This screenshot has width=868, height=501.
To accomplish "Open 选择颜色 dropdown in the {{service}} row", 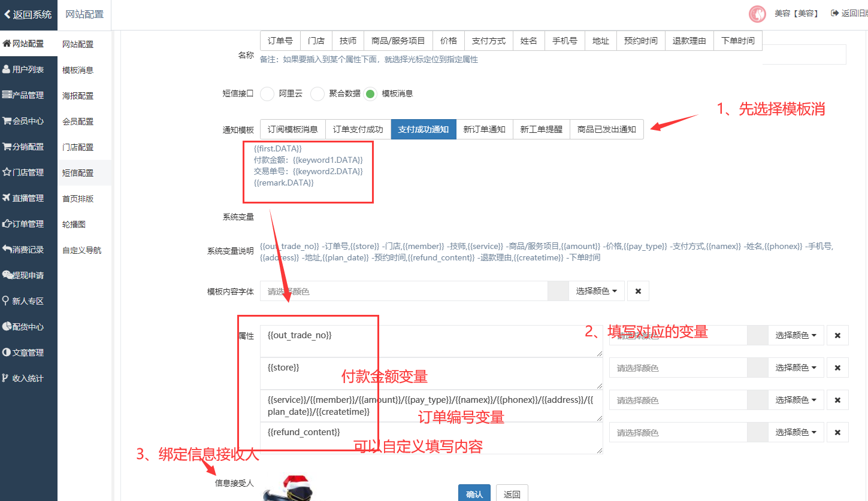I will coord(796,400).
